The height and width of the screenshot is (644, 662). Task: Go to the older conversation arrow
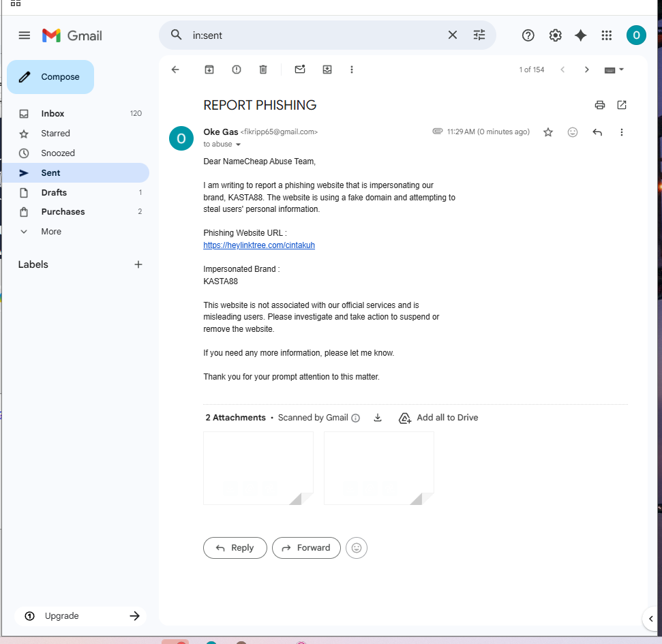click(586, 70)
